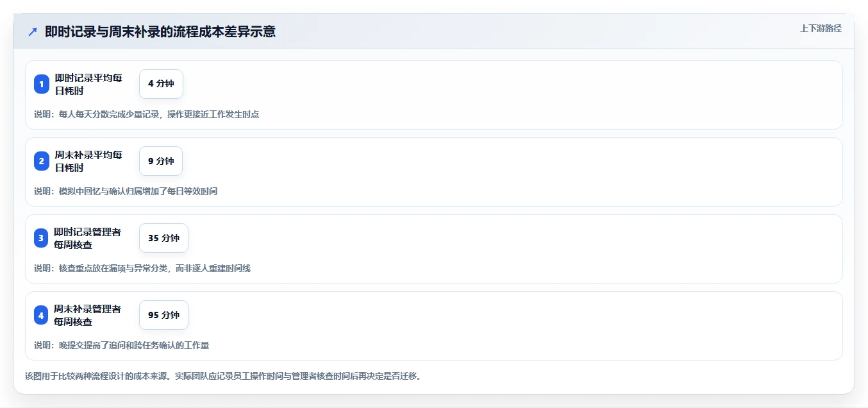Click the diagonal arrow icon beside the title
This screenshot has height=408, width=868.
(x=33, y=31)
